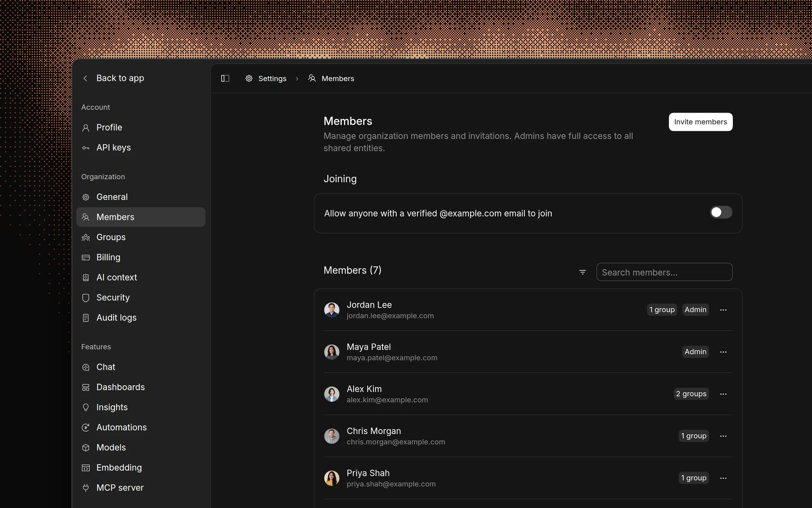Image resolution: width=812 pixels, height=508 pixels.
Task: Click Jordan Lee's Admin badge
Action: point(695,310)
